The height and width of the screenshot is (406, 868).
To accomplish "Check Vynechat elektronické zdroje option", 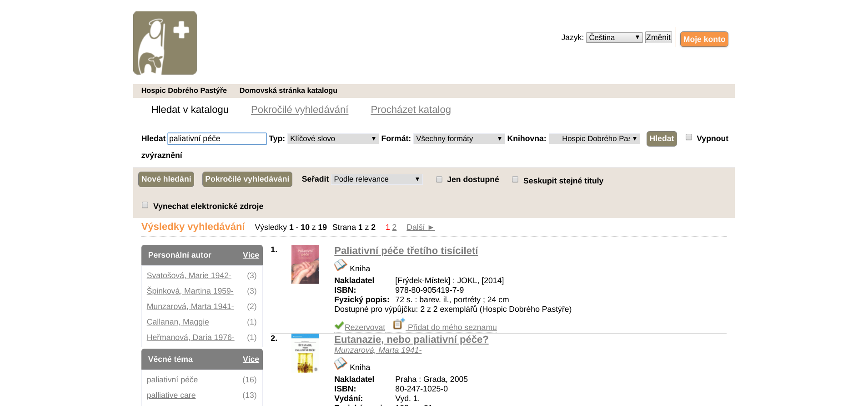I will pyautogui.click(x=145, y=205).
